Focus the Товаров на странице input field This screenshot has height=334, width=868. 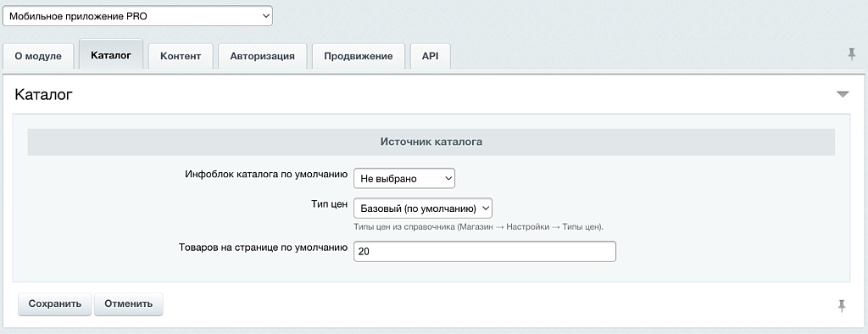(x=484, y=251)
